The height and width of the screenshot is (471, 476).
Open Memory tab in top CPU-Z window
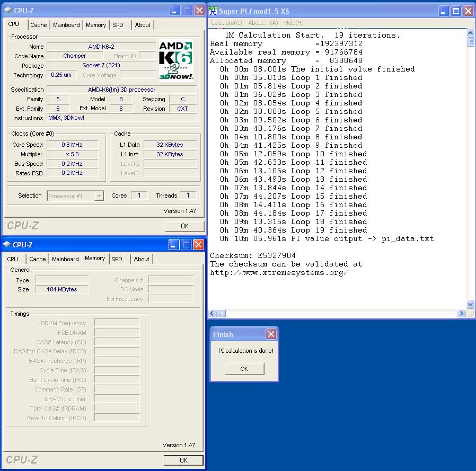coord(95,25)
